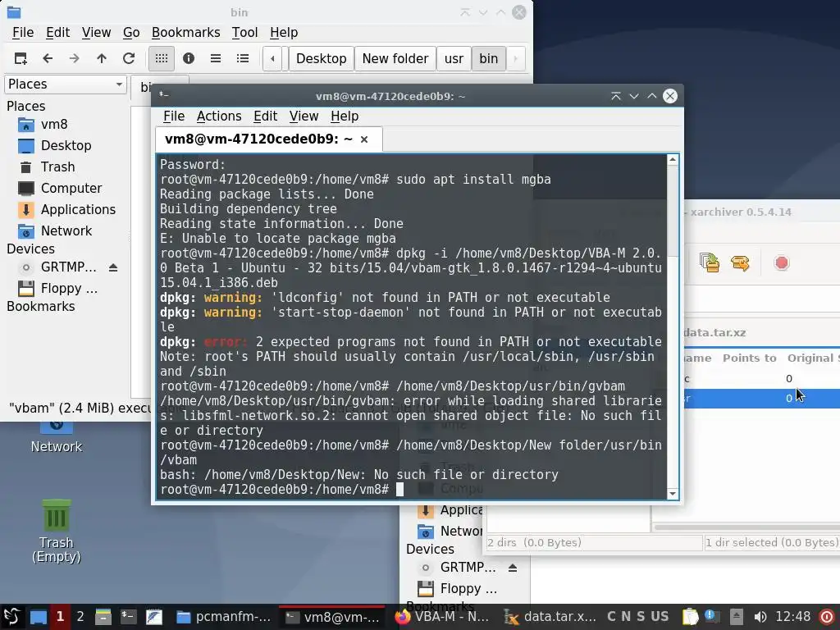
Task: Go up to parent folder
Action: (101, 58)
